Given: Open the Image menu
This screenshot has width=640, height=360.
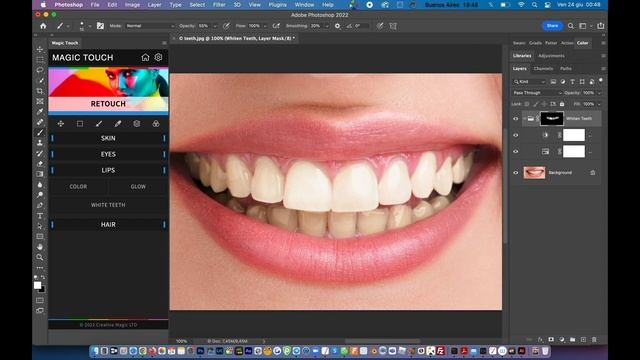Looking at the screenshot, I should [132, 5].
